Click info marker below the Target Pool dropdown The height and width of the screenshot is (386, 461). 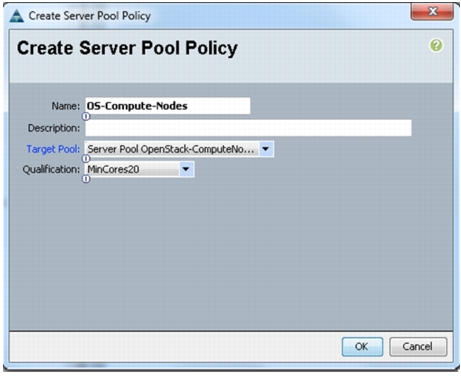(x=86, y=158)
